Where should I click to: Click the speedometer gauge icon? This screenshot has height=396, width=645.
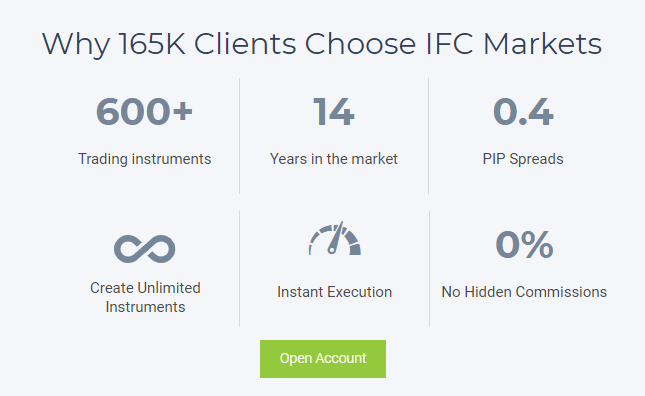click(335, 238)
